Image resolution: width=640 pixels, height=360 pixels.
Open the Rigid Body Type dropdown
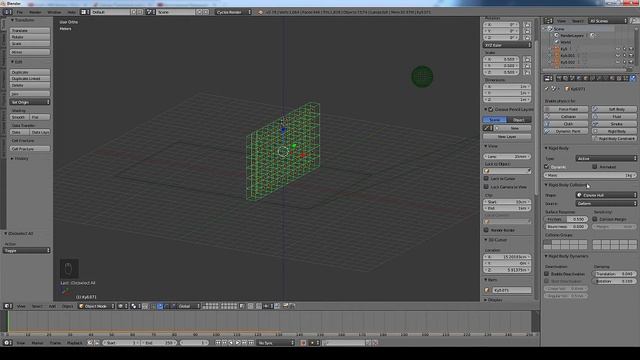pyautogui.click(x=606, y=158)
